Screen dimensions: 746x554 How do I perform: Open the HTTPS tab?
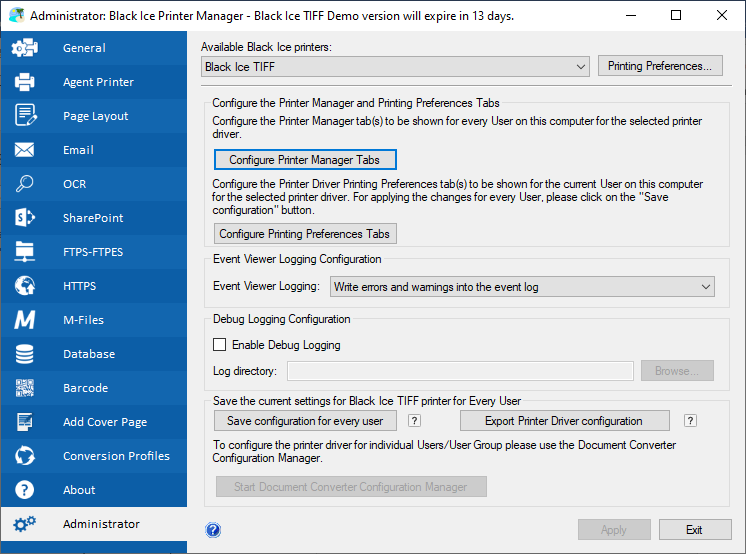[x=94, y=286]
